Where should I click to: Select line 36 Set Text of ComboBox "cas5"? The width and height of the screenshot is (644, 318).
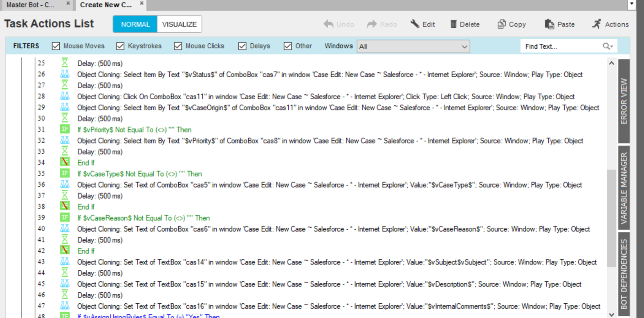pos(330,185)
